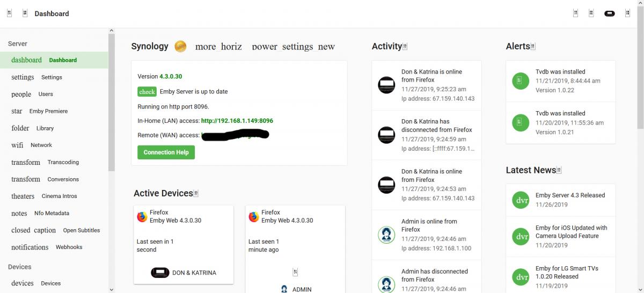Open the Latest News section arrow glyph

[x=559, y=170]
